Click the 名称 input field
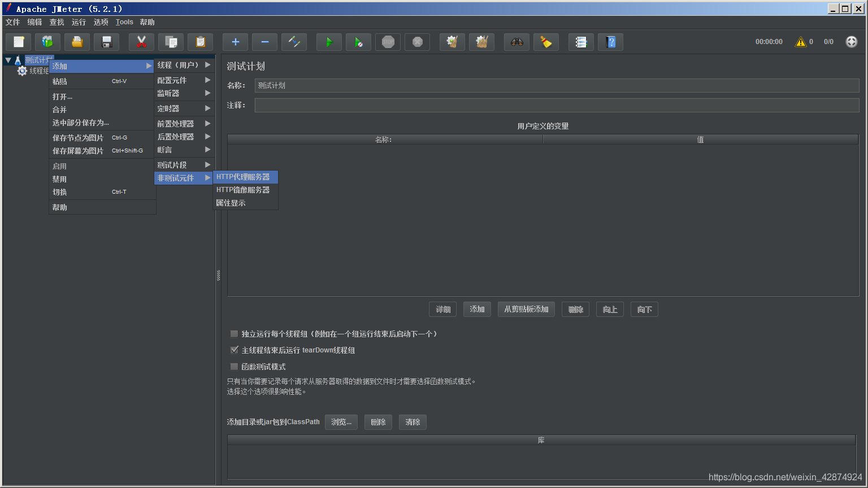 click(557, 85)
